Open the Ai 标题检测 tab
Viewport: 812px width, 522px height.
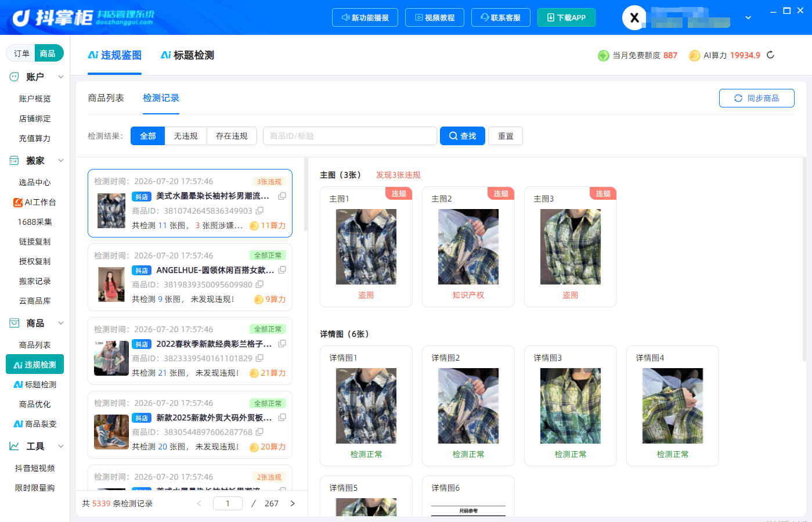[187, 55]
